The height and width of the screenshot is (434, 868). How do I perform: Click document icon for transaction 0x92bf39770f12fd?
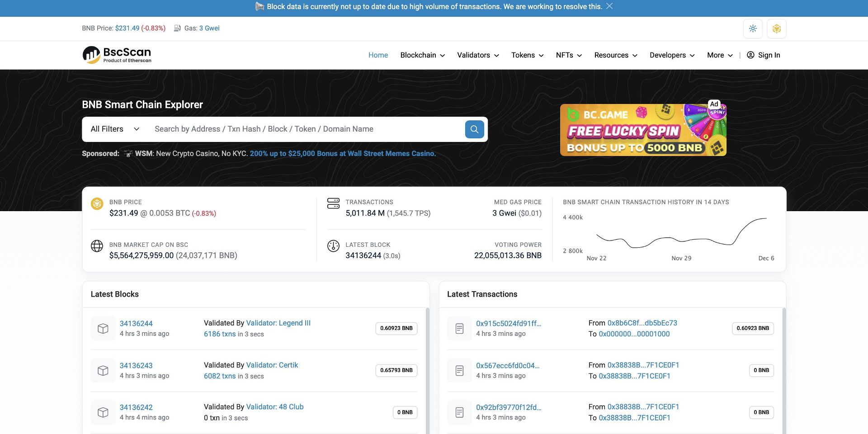point(459,412)
